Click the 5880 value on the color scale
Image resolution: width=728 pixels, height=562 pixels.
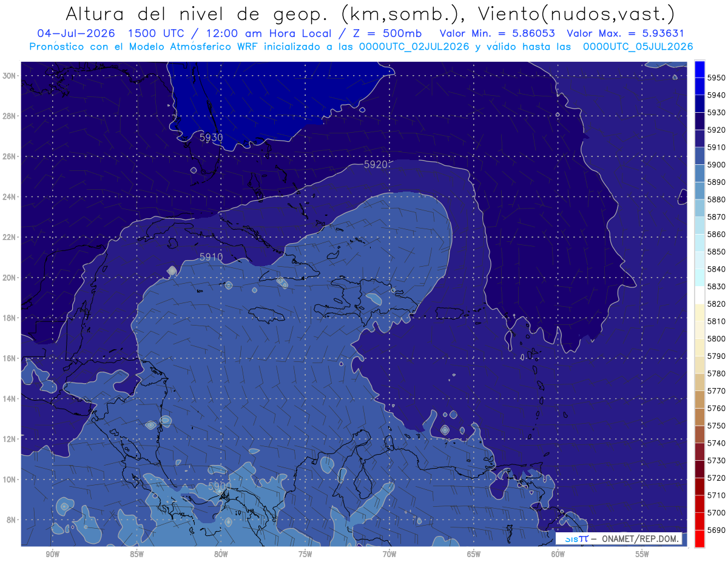point(716,199)
